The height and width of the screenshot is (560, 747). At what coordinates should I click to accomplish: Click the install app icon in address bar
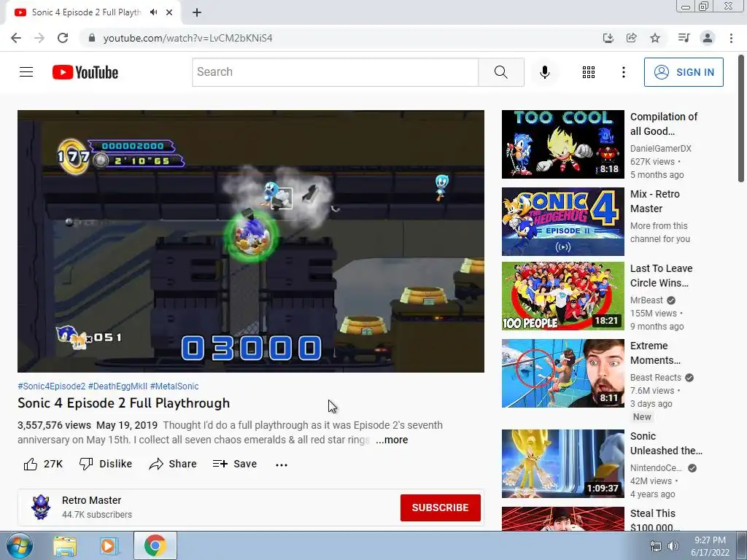pos(608,38)
